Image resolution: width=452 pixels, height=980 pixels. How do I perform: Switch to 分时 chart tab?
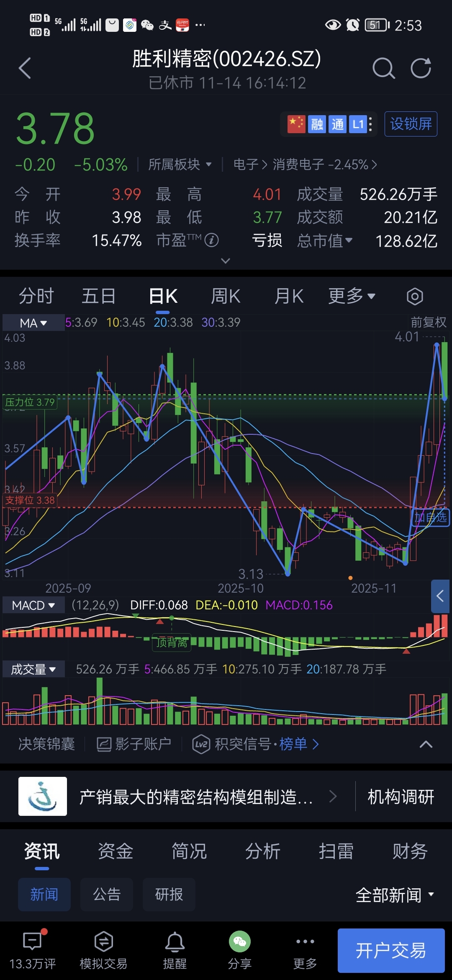coord(36,296)
